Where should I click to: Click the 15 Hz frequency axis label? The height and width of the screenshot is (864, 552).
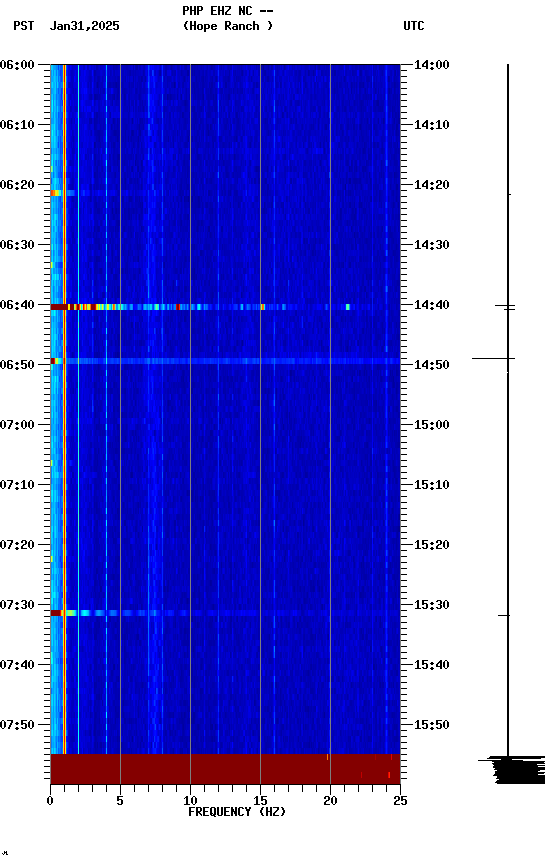coord(260,801)
